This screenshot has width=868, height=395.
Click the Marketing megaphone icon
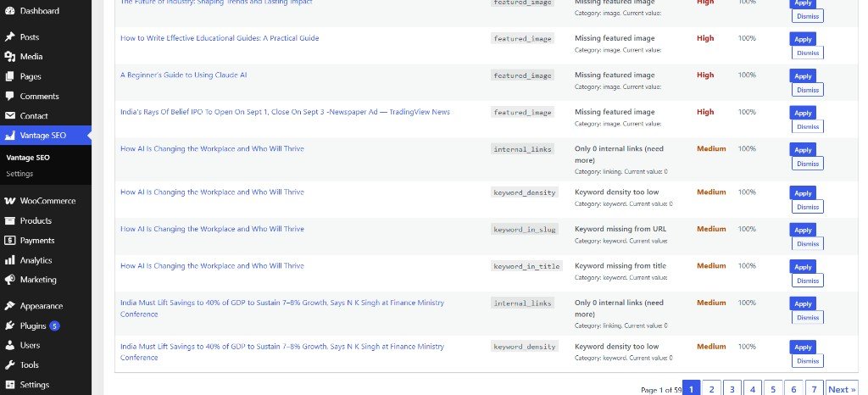pyautogui.click(x=9, y=280)
